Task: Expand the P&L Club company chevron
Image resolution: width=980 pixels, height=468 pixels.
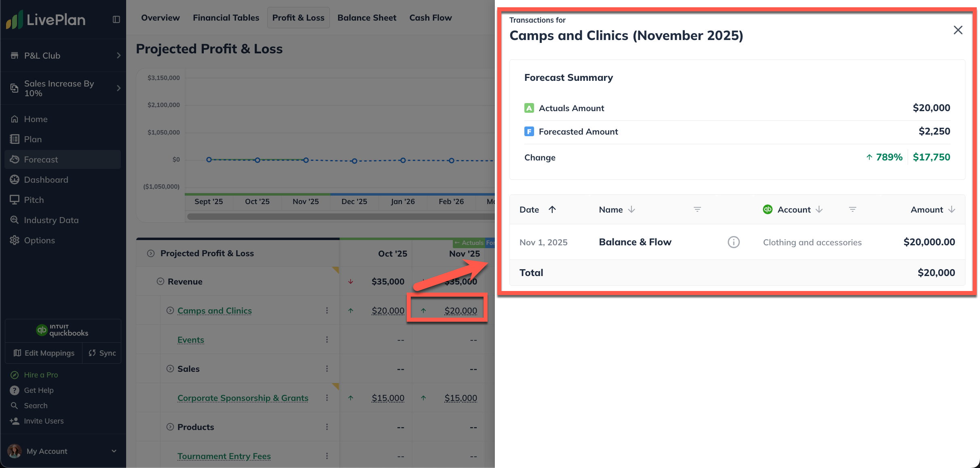Action: (x=118, y=55)
